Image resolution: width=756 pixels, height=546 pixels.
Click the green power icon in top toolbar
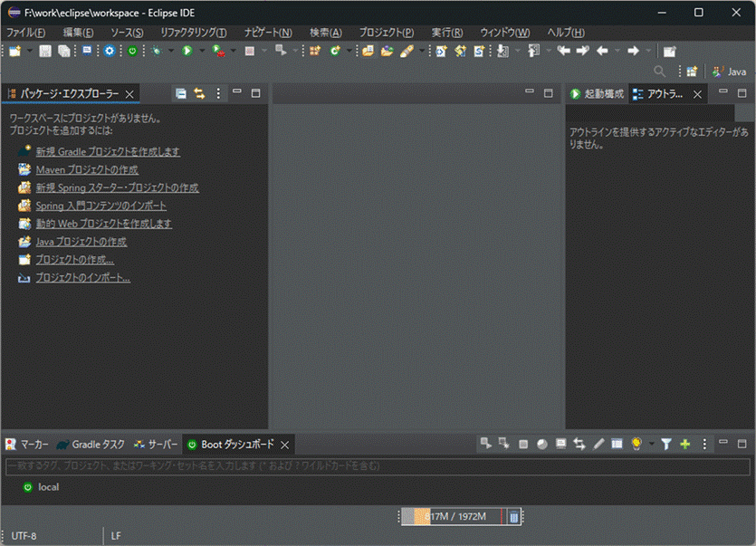(x=132, y=51)
